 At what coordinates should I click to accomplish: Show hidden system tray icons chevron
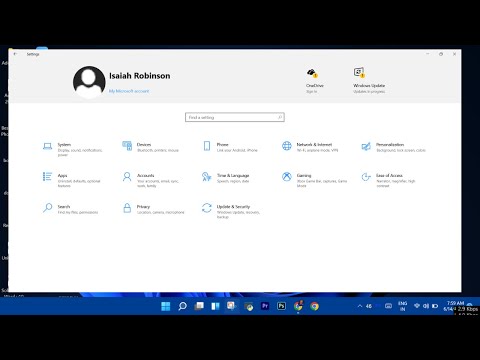click(360, 306)
